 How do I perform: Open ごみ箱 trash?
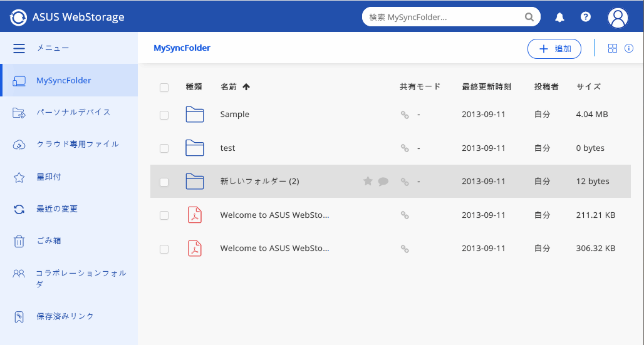(x=69, y=241)
